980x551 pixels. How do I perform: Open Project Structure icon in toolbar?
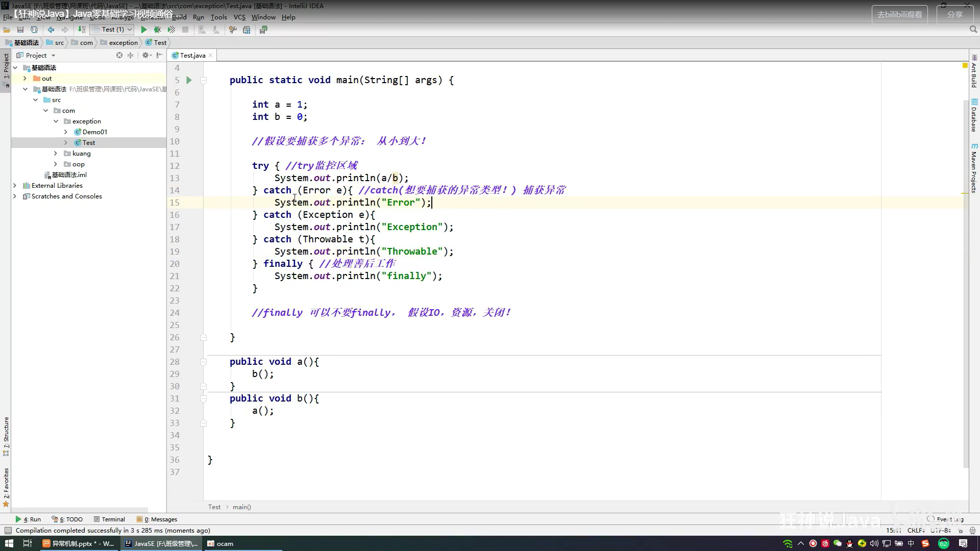point(247,30)
